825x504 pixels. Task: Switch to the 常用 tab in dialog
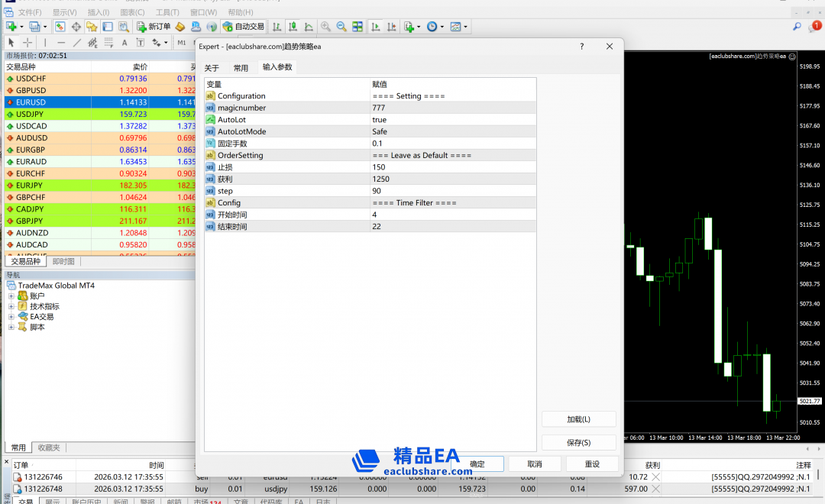241,68
